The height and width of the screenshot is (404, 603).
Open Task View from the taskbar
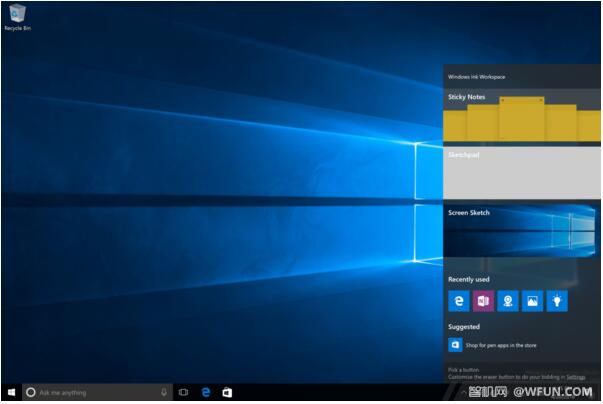184,393
